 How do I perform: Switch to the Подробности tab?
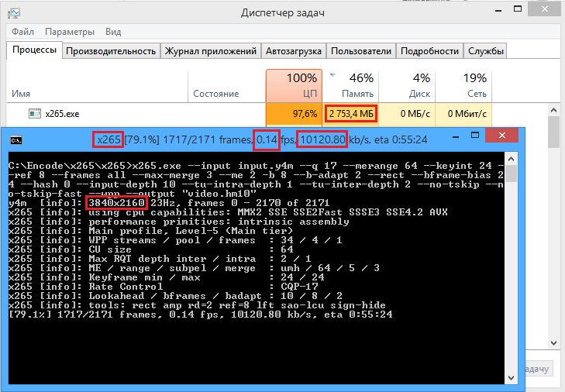(x=429, y=51)
